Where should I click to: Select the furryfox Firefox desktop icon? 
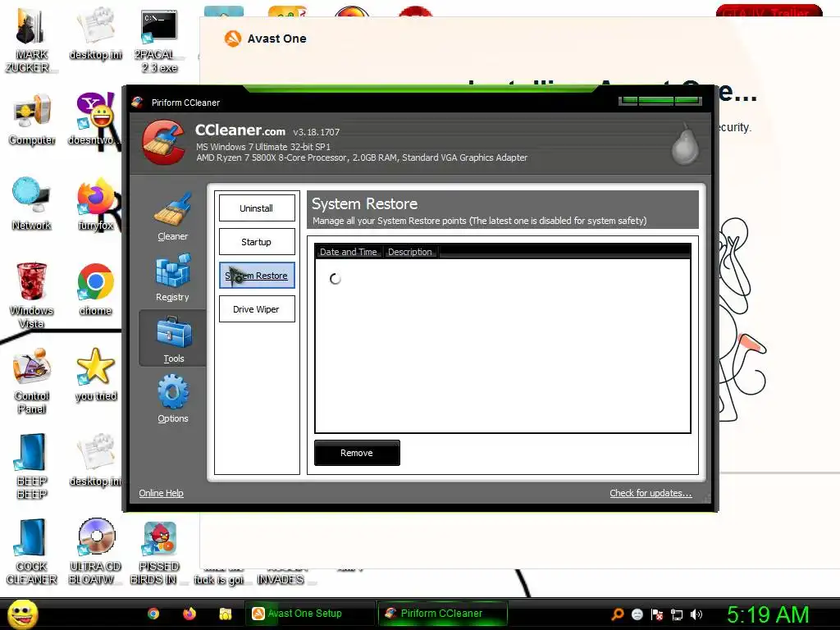click(95, 204)
